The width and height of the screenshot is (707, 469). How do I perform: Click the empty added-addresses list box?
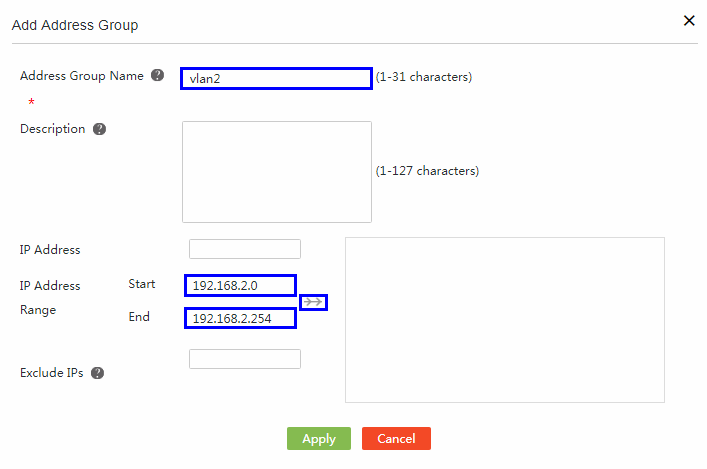pyautogui.click(x=505, y=320)
